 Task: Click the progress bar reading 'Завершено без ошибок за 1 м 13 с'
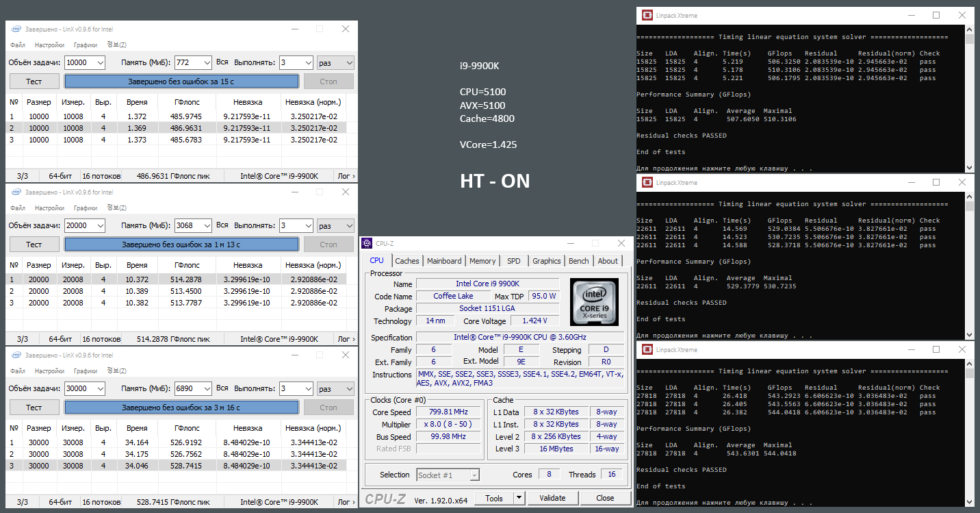pos(181,245)
